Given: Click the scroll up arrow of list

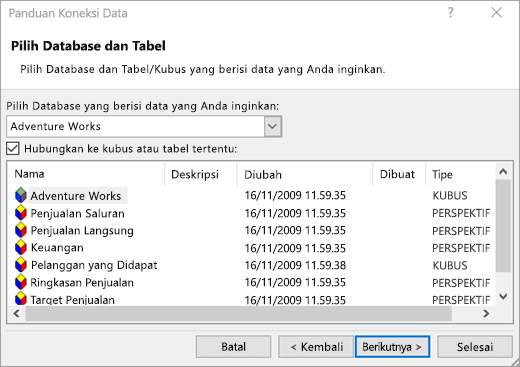Looking at the screenshot, I should (x=503, y=171).
